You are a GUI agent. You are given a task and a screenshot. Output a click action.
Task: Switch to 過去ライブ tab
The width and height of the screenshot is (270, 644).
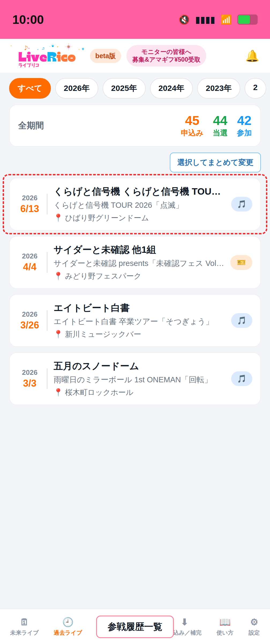click(68, 627)
